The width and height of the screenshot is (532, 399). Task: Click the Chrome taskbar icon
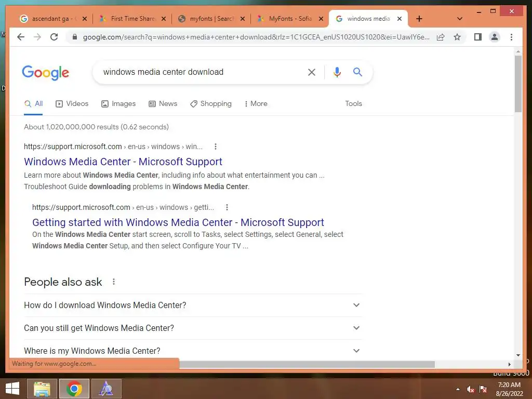click(74, 389)
